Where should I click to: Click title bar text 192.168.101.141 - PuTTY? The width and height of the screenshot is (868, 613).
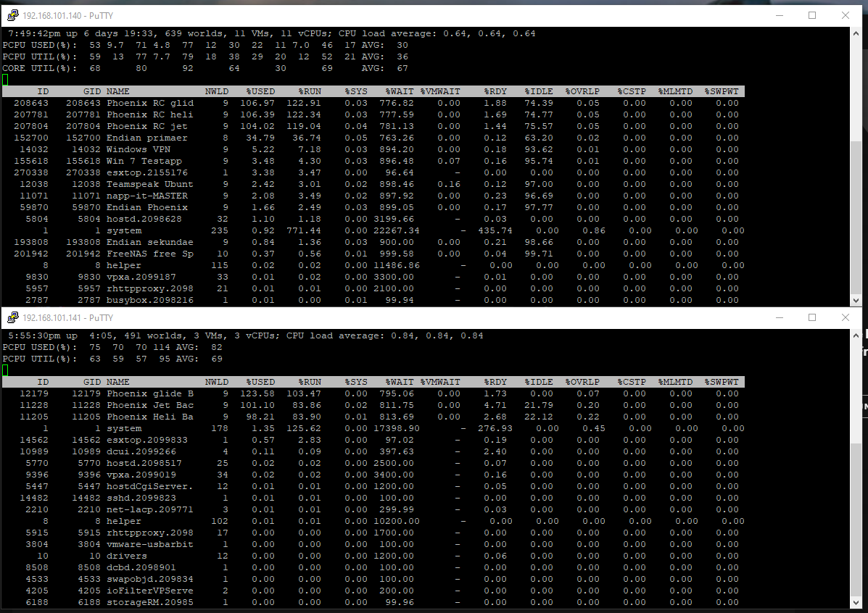click(x=67, y=318)
